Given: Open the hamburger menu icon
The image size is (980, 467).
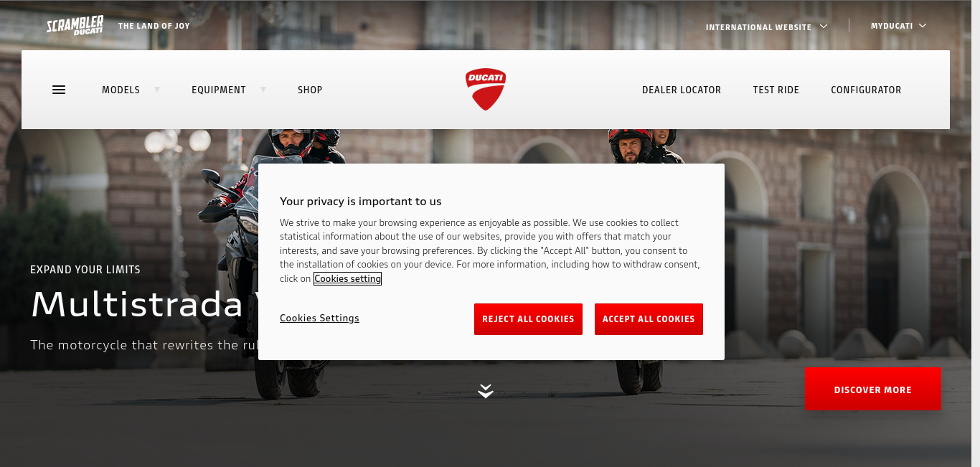Looking at the screenshot, I should [59, 90].
